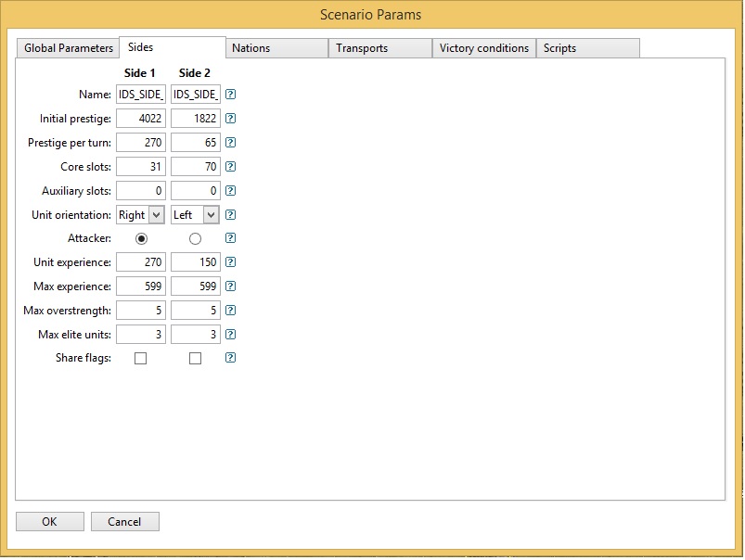Select Side 2 as Attacker

click(195, 238)
